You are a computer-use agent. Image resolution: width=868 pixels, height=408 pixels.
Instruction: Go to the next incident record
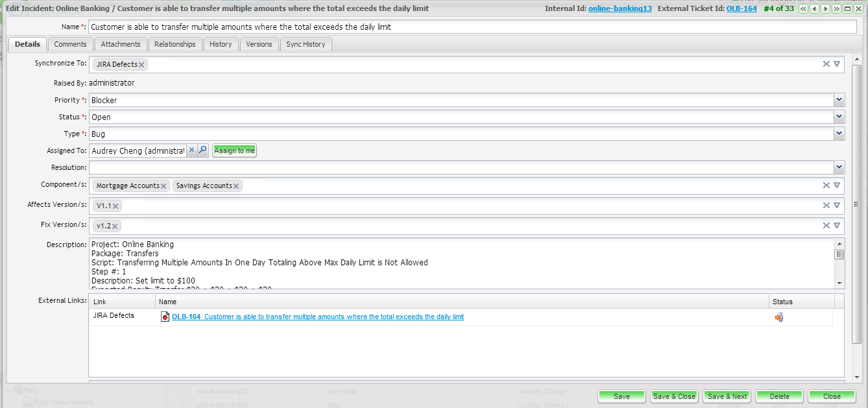pyautogui.click(x=825, y=9)
